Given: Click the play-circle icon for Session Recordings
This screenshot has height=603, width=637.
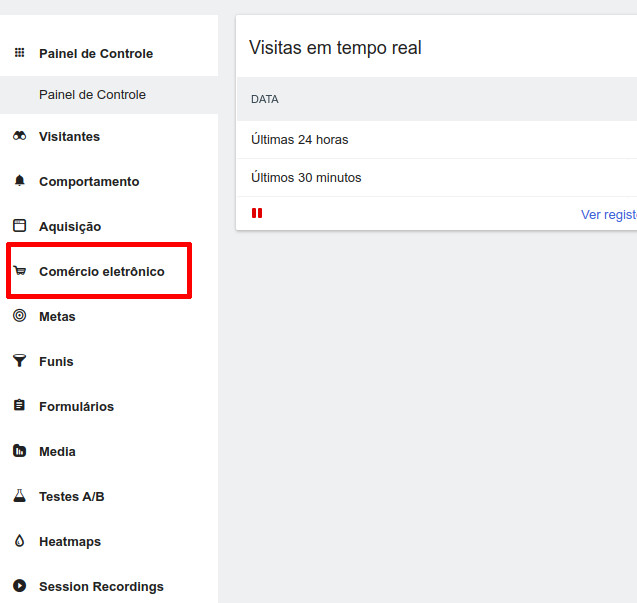Looking at the screenshot, I should point(19,586).
